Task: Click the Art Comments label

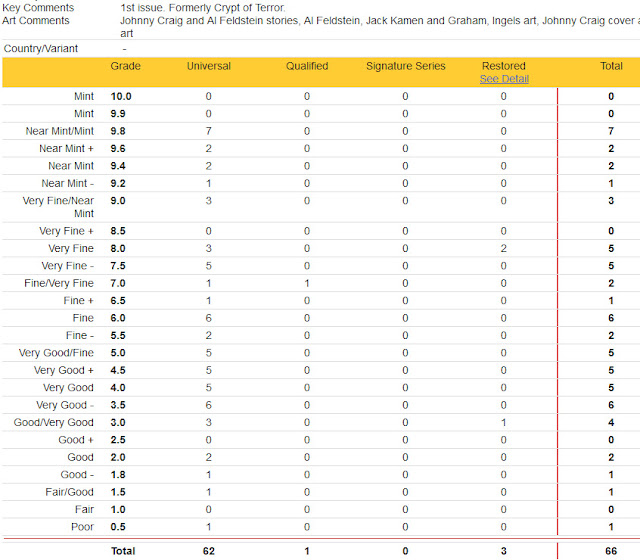Action: pyautogui.click(x=36, y=20)
